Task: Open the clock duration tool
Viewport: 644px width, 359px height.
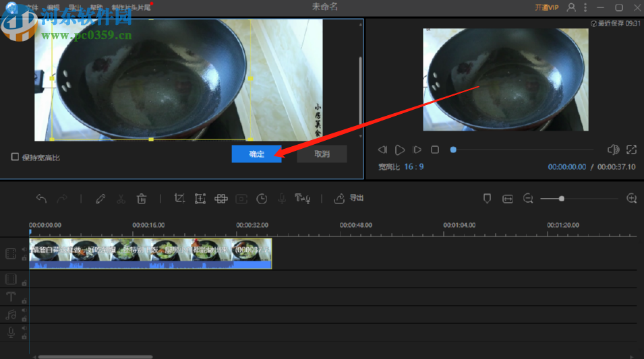Action: coord(262,198)
